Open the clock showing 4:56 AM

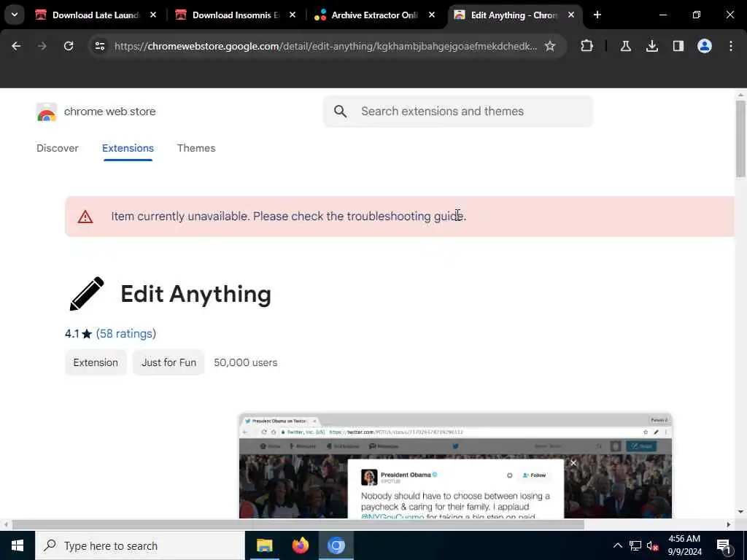(x=684, y=545)
